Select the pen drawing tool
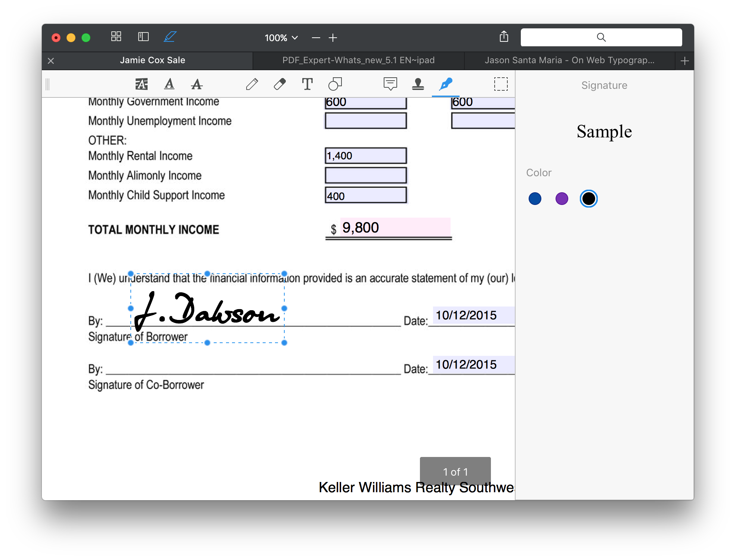Image resolution: width=736 pixels, height=560 pixels. point(252,84)
